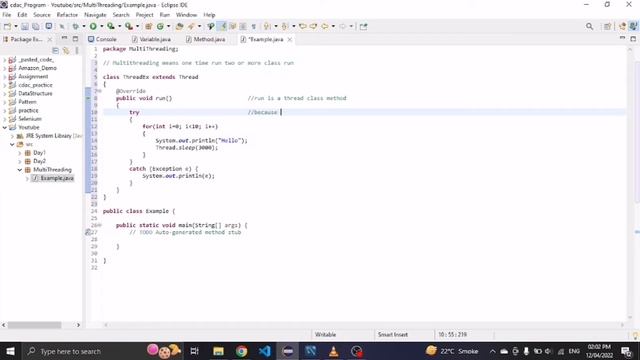The width and height of the screenshot is (640, 360).
Task: Switch to the Console tab
Action: [102, 39]
